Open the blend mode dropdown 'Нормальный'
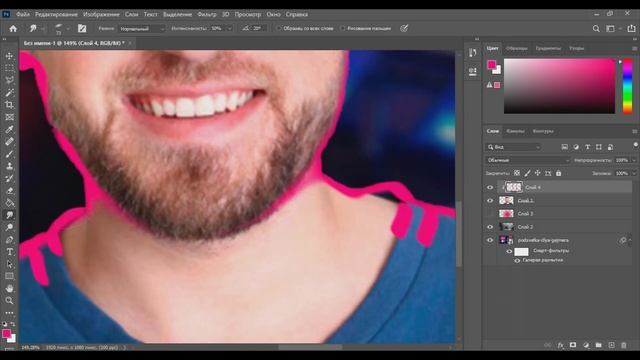Image resolution: width=640 pixels, height=360 pixels. pos(142,29)
